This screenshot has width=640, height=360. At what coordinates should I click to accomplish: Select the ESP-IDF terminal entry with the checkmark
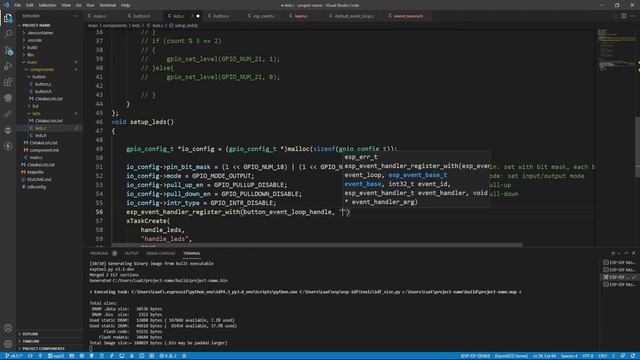tap(619, 277)
